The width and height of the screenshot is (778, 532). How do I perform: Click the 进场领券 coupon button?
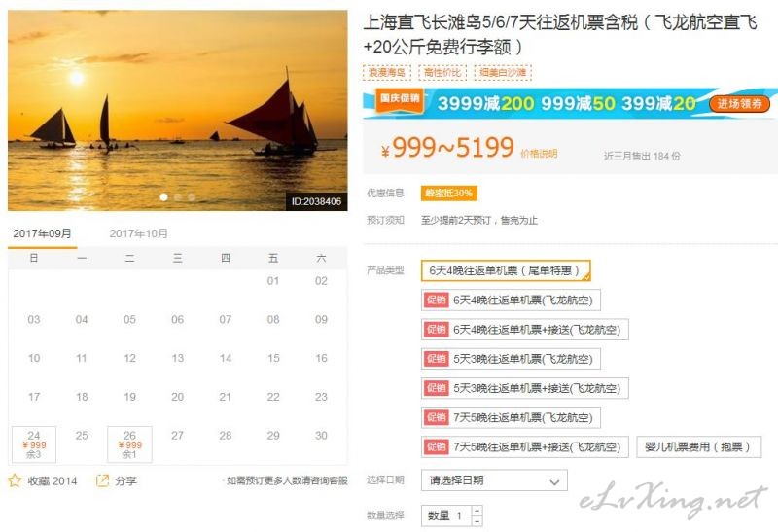pos(739,104)
